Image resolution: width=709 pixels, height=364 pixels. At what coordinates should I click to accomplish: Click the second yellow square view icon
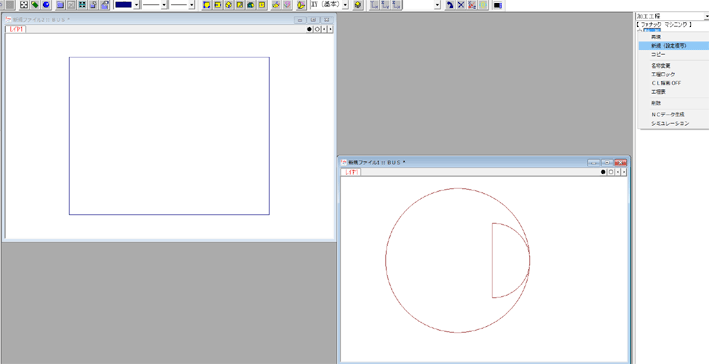217,5
